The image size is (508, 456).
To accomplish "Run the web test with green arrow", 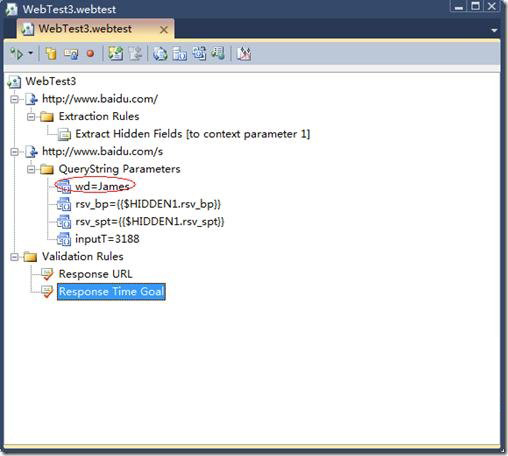I will tap(17, 54).
